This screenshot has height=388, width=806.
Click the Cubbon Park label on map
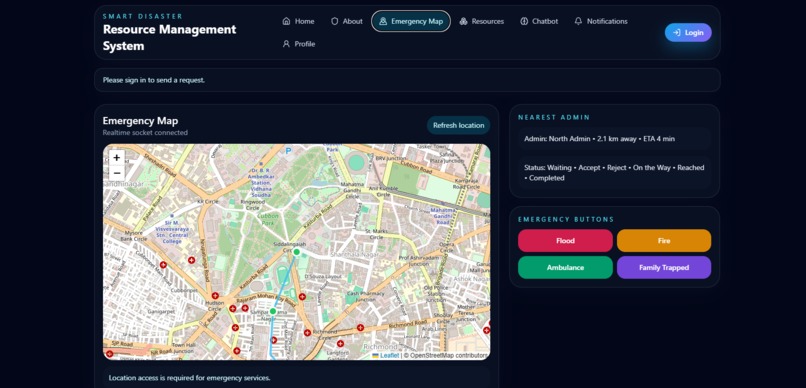point(268,219)
